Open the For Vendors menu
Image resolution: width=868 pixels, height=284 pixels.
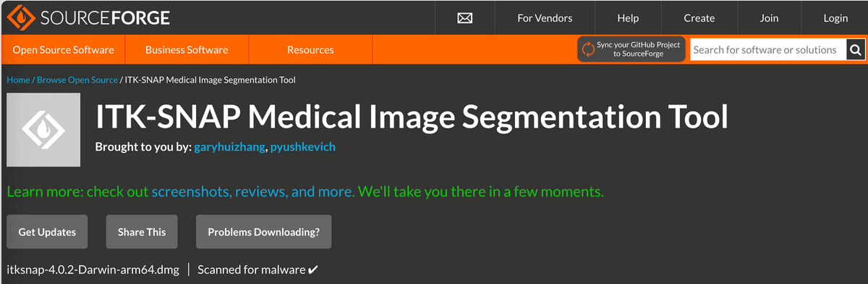545,18
